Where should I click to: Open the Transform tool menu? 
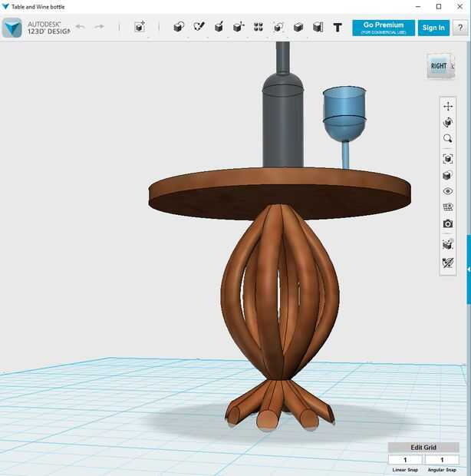pyautogui.click(x=140, y=27)
